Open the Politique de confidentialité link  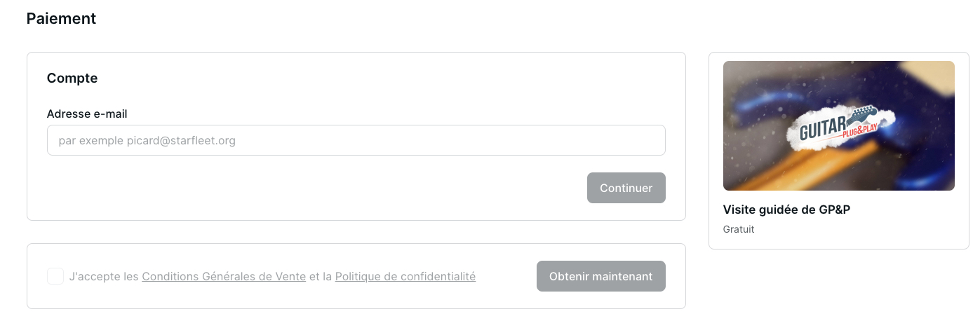pos(405,276)
